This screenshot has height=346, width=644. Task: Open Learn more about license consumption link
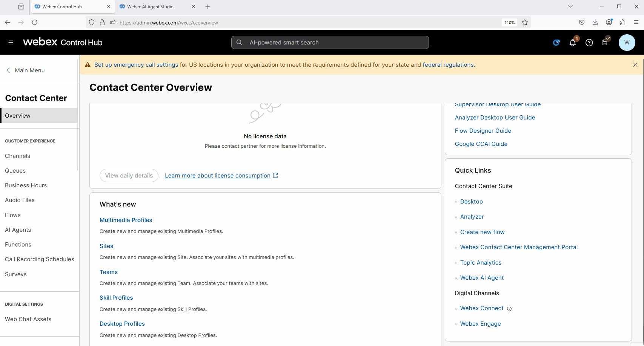coord(218,176)
